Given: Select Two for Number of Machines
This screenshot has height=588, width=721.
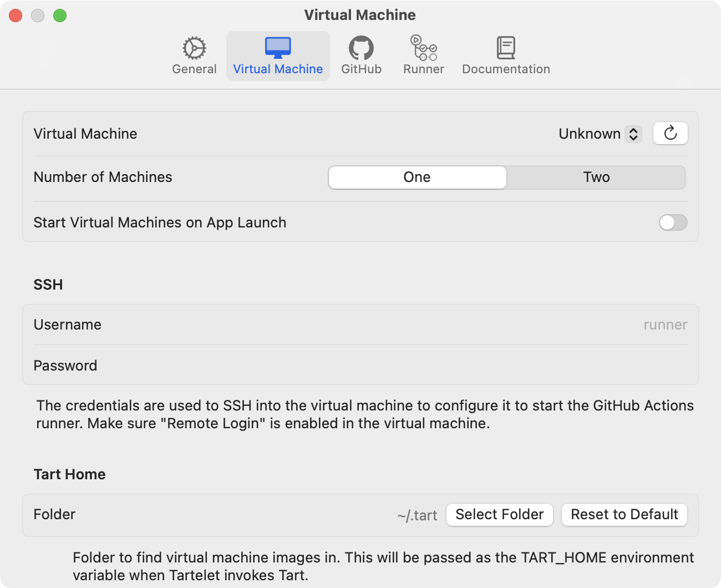Looking at the screenshot, I should tap(596, 178).
